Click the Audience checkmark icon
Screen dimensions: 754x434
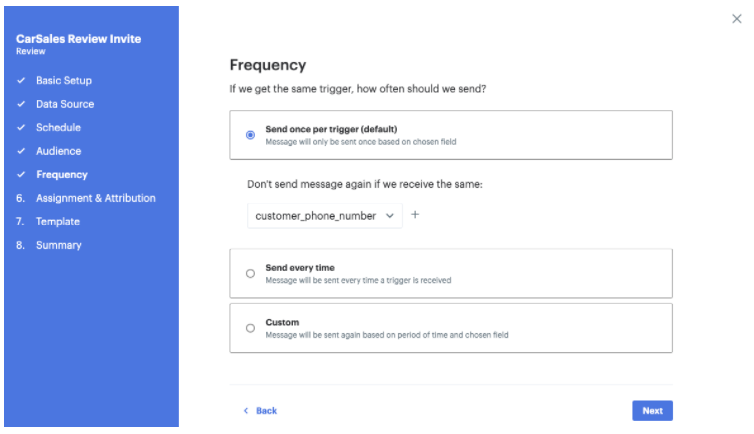coord(21,151)
